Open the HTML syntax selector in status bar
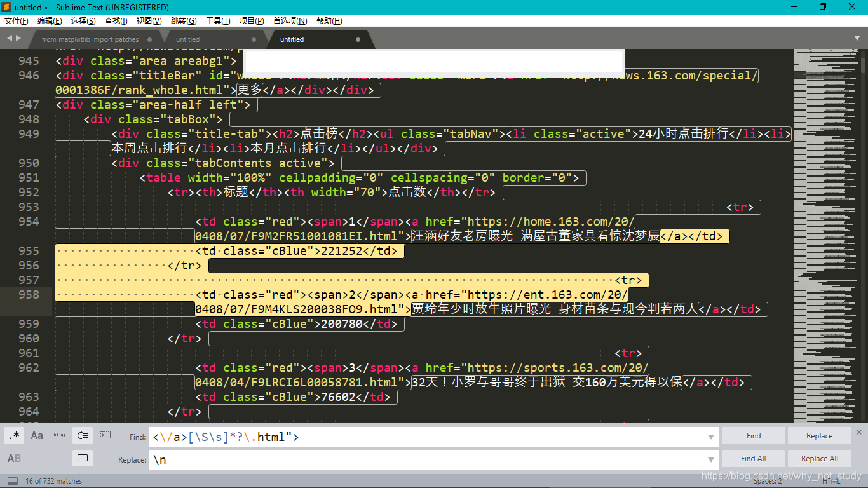The image size is (868, 488). (831, 481)
